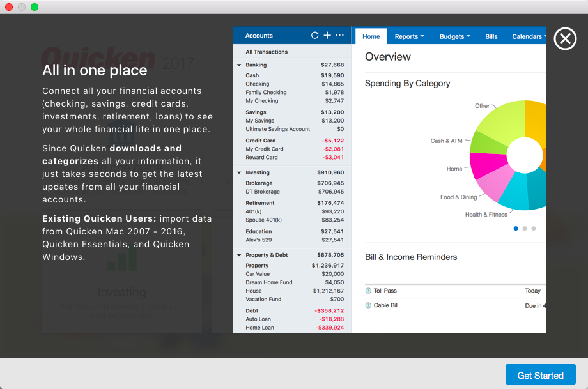Image resolution: width=588 pixels, height=389 pixels.
Task: Select the My Checking account
Action: [x=291, y=101]
